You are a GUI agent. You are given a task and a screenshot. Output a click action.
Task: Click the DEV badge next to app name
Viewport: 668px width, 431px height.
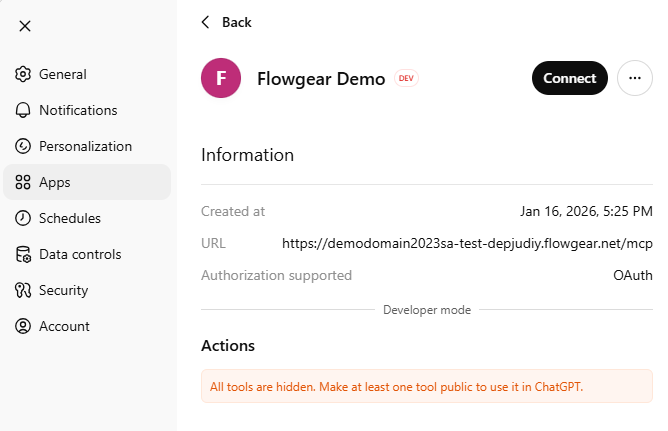406,78
